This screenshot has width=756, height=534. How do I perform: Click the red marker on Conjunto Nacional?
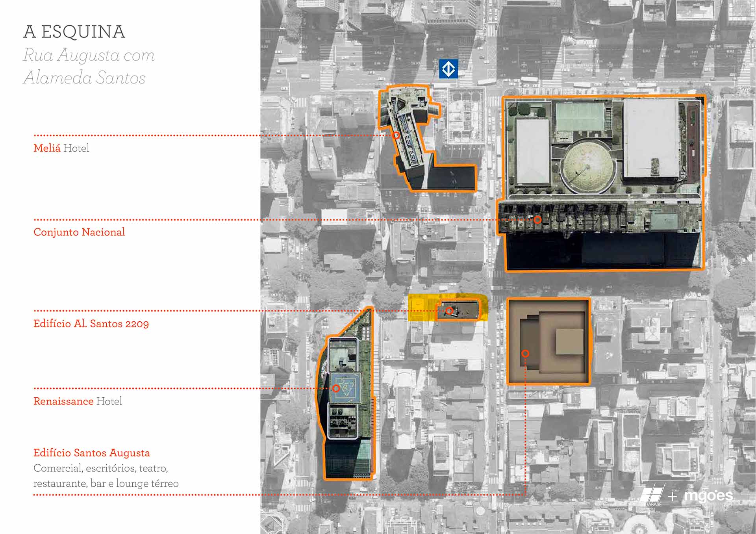(537, 220)
